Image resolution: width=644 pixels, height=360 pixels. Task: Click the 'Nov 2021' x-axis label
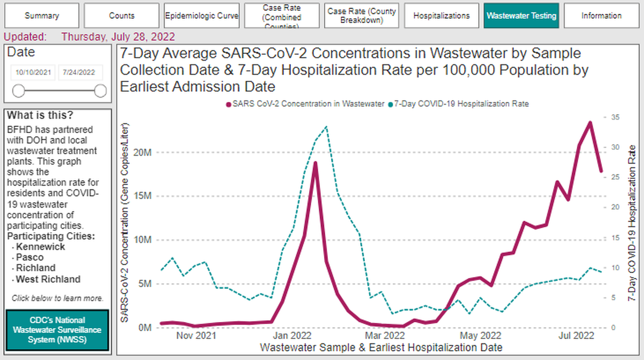pyautogui.click(x=196, y=336)
